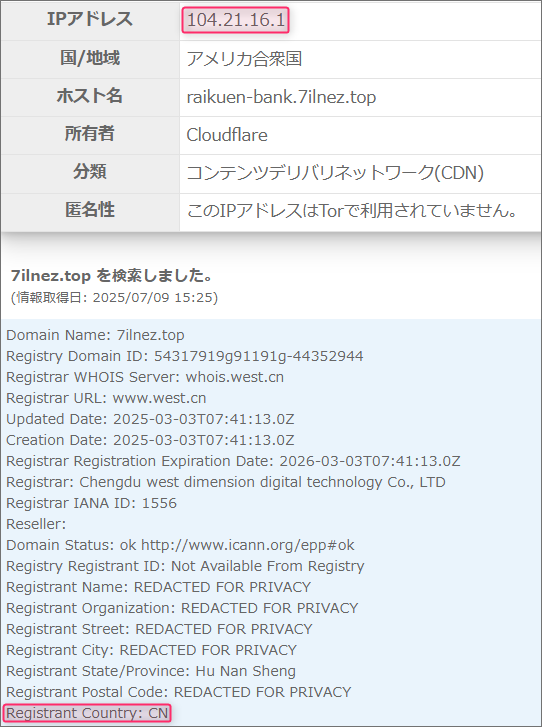542x727 pixels.
Task: Click the Tor anonymity status text
Action: (352, 211)
